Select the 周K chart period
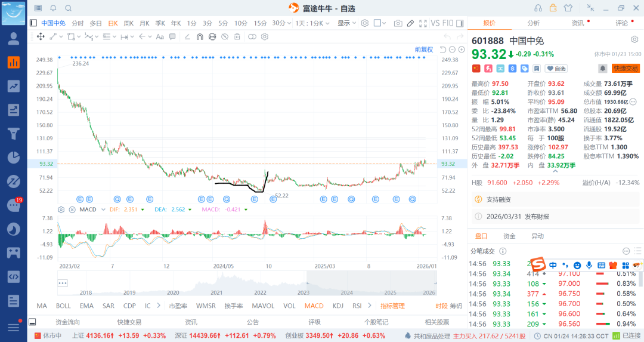644x342 pixels. [129, 23]
